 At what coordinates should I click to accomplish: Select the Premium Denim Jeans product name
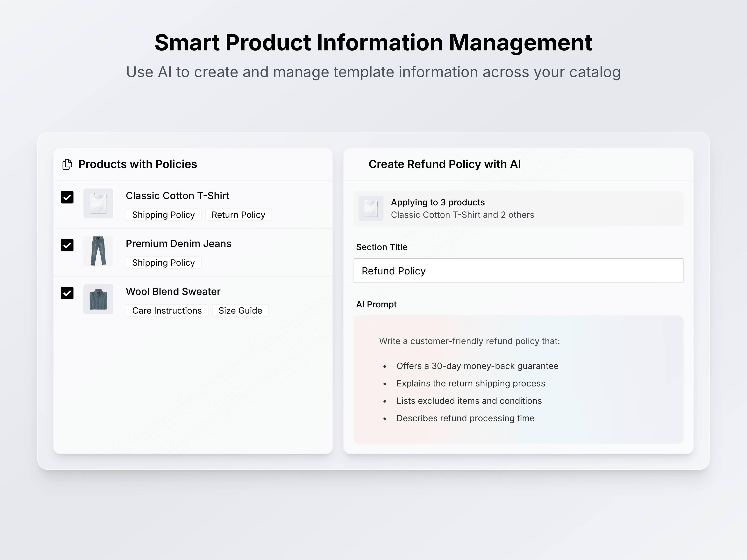(x=178, y=244)
